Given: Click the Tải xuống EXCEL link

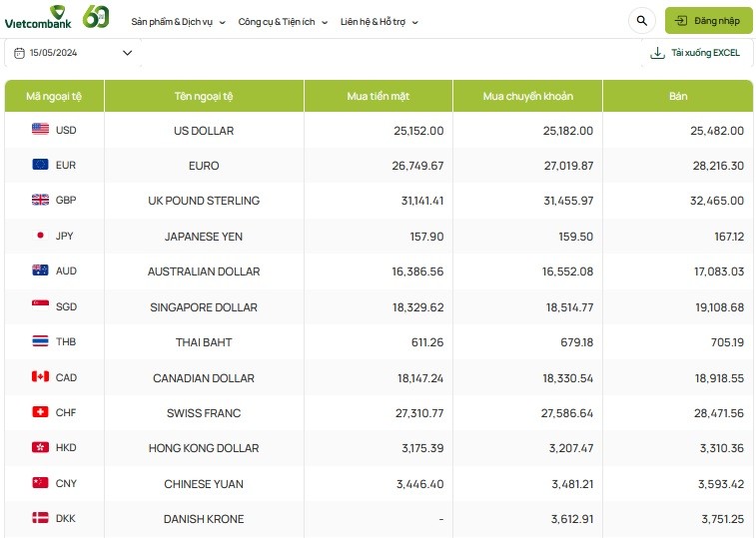Looking at the screenshot, I should pyautogui.click(x=705, y=53).
